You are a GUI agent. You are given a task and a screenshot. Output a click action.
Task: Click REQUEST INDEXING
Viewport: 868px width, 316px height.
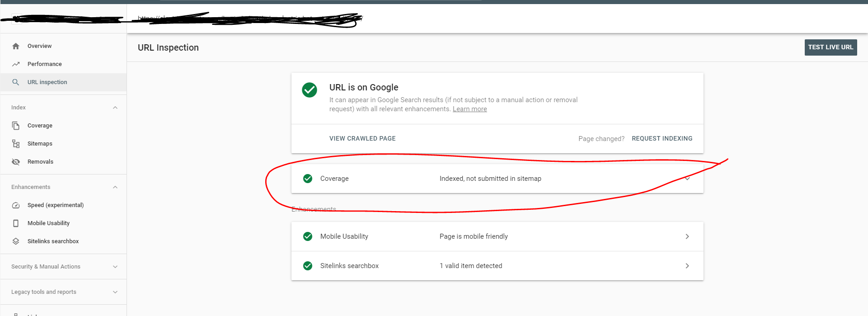click(662, 138)
